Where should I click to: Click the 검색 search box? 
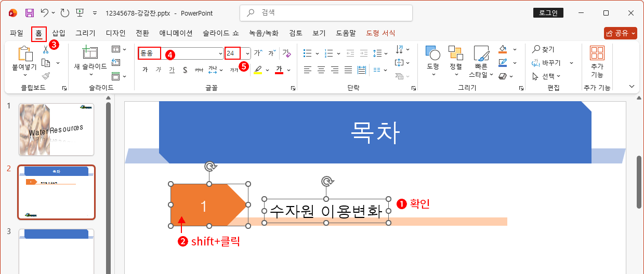(x=326, y=13)
